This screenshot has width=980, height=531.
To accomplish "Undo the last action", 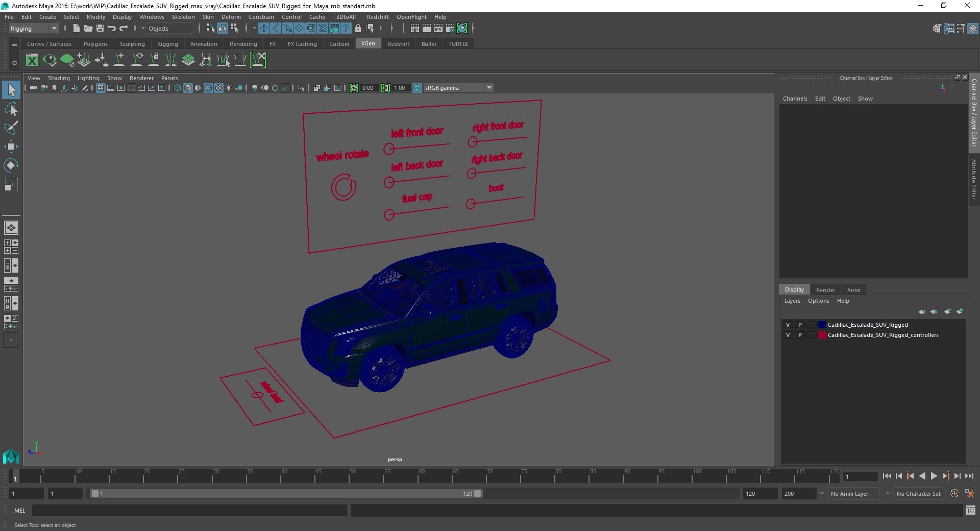I will pyautogui.click(x=112, y=29).
